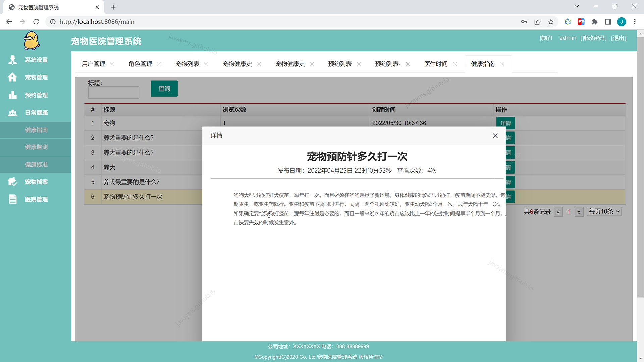Click the 养犬 row title

(109, 167)
